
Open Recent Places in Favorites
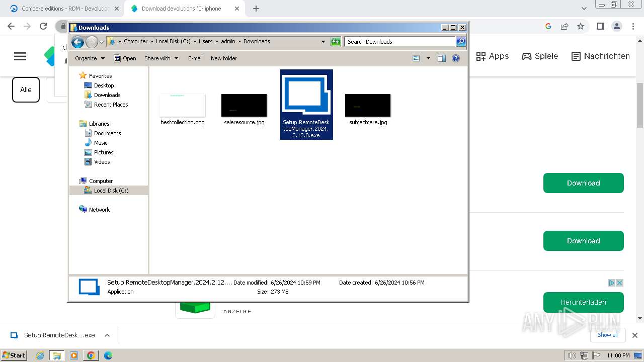pos(111,105)
